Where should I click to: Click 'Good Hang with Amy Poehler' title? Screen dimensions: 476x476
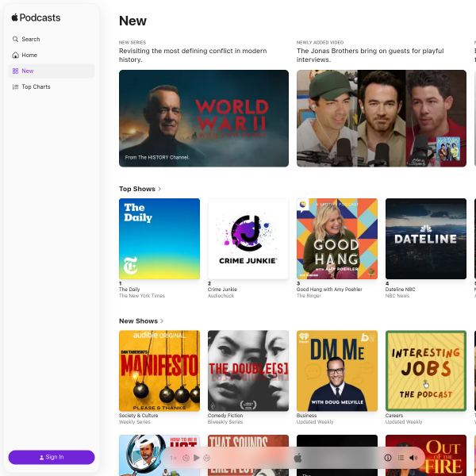point(329,290)
